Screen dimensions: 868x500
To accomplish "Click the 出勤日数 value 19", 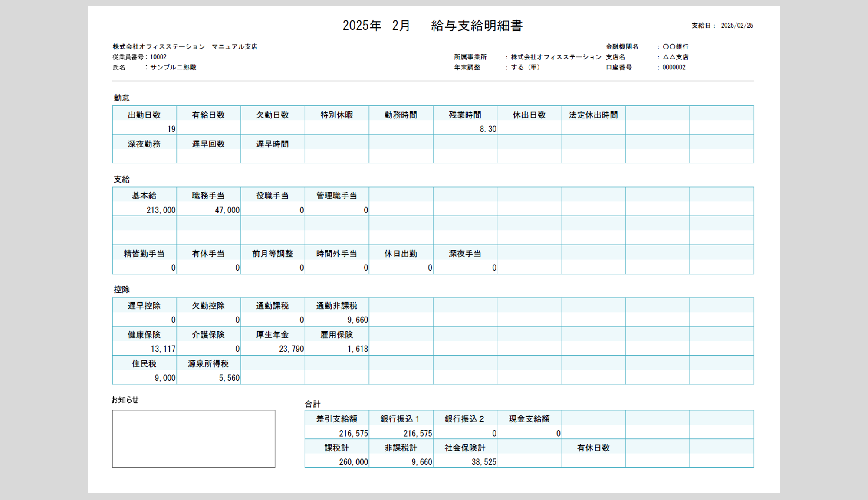I will pos(171,129).
